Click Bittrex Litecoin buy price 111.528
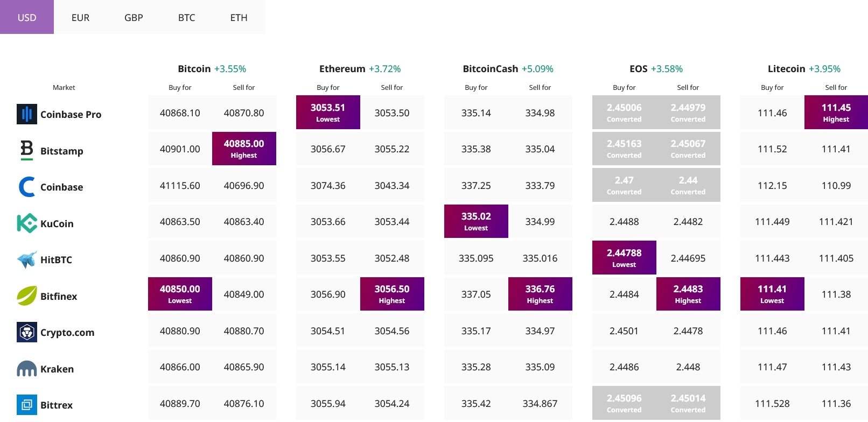868x422 pixels. 772,404
